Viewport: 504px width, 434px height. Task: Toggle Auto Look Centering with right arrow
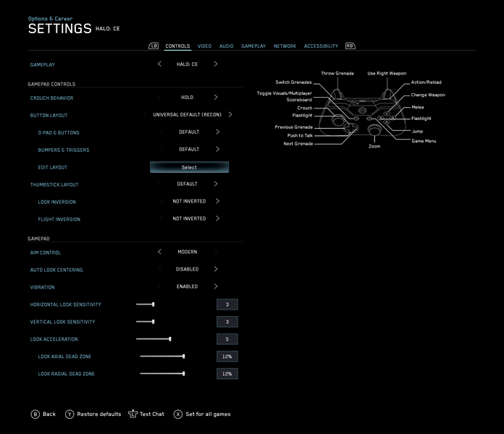[216, 269]
